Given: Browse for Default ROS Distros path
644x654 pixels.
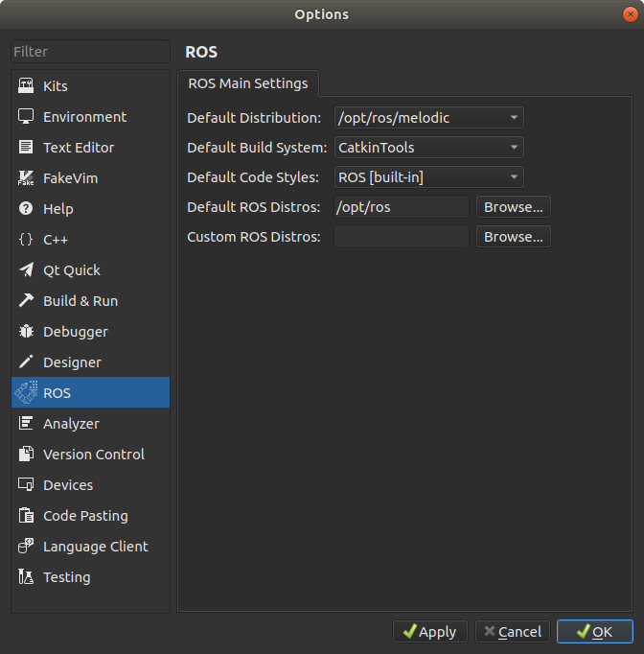Looking at the screenshot, I should tap(514, 207).
